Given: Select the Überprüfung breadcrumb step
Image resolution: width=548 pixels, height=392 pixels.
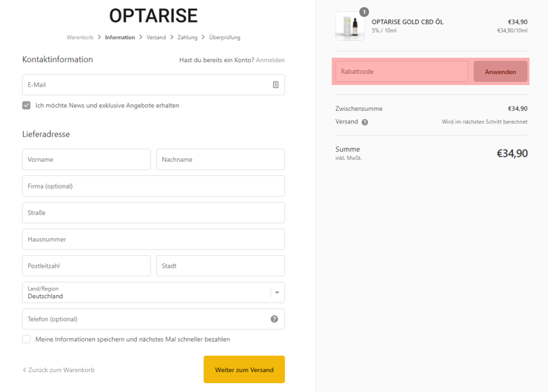Looking at the screenshot, I should click(x=224, y=37).
